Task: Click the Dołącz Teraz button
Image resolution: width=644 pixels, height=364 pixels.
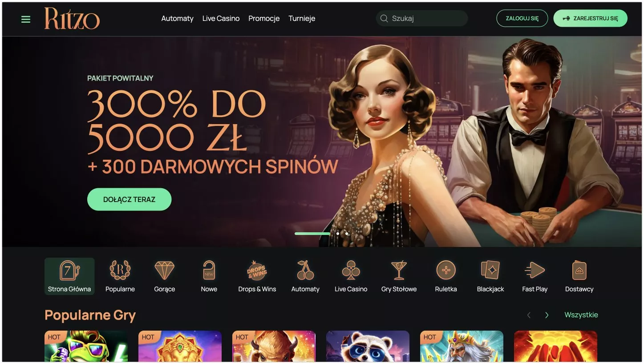Action: (x=129, y=199)
